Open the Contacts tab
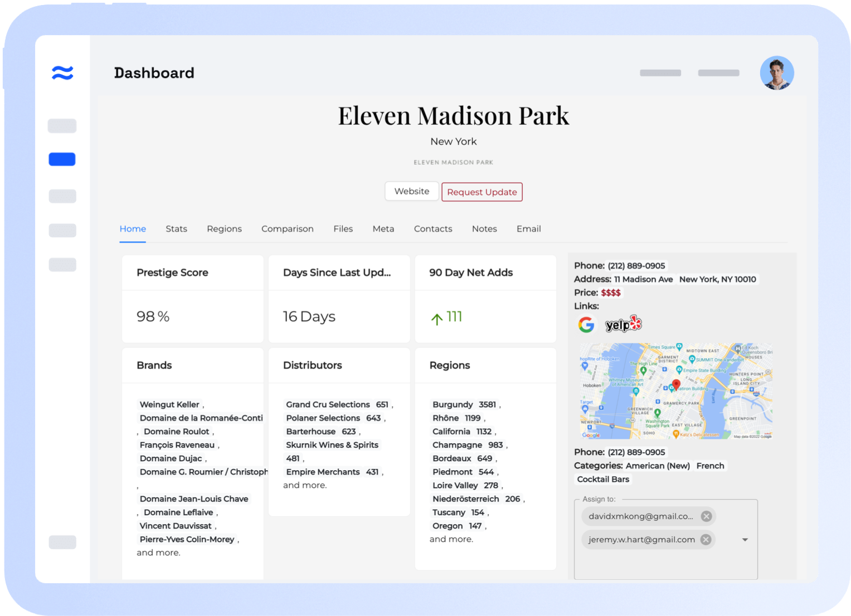This screenshot has height=616, width=851. point(433,229)
